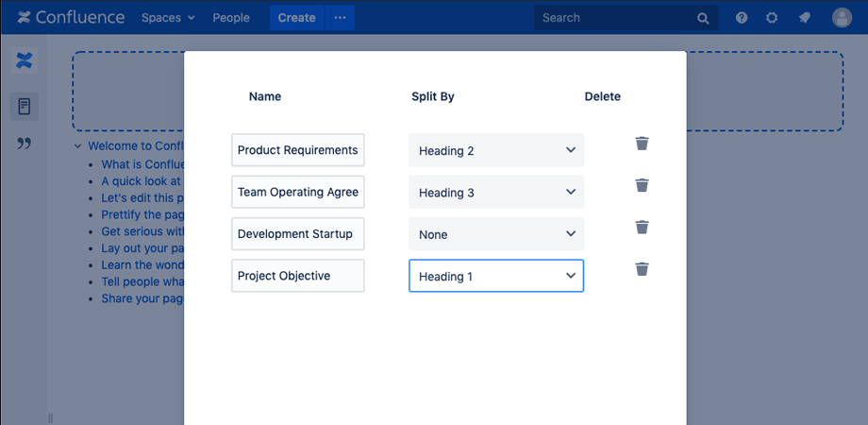This screenshot has height=425, width=868.
Task: Open the 'Lay out your pa...' page link
Action: coord(142,248)
